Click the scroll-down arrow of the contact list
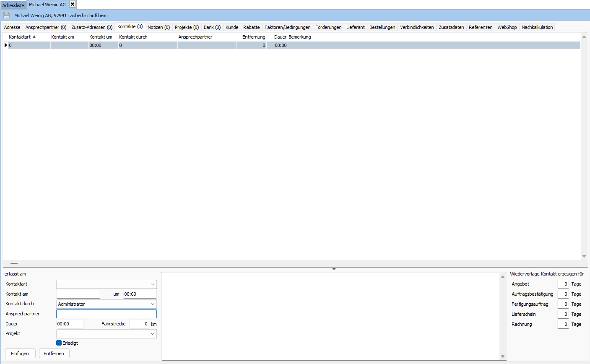590x364 pixels. pyautogui.click(x=584, y=256)
